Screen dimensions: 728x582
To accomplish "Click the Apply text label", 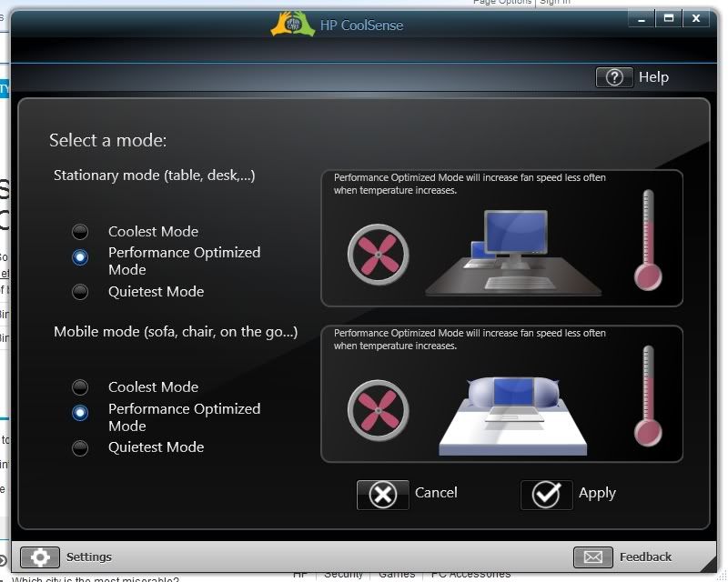I will (x=597, y=494).
